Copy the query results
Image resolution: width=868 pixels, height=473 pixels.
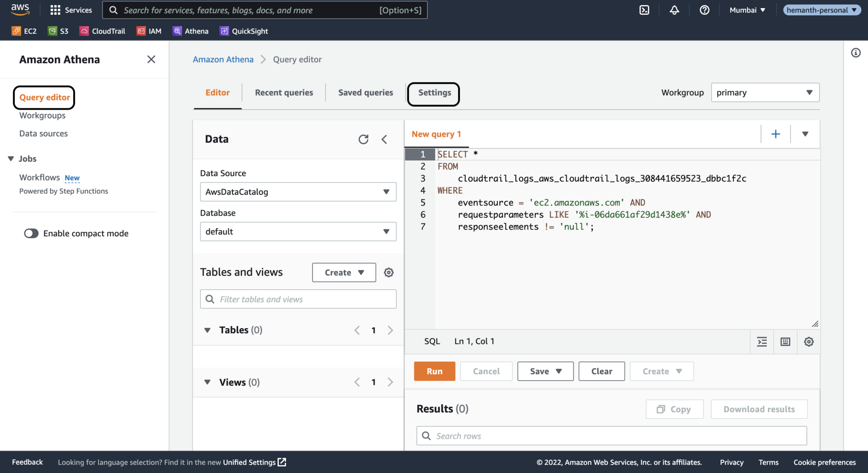click(x=674, y=409)
